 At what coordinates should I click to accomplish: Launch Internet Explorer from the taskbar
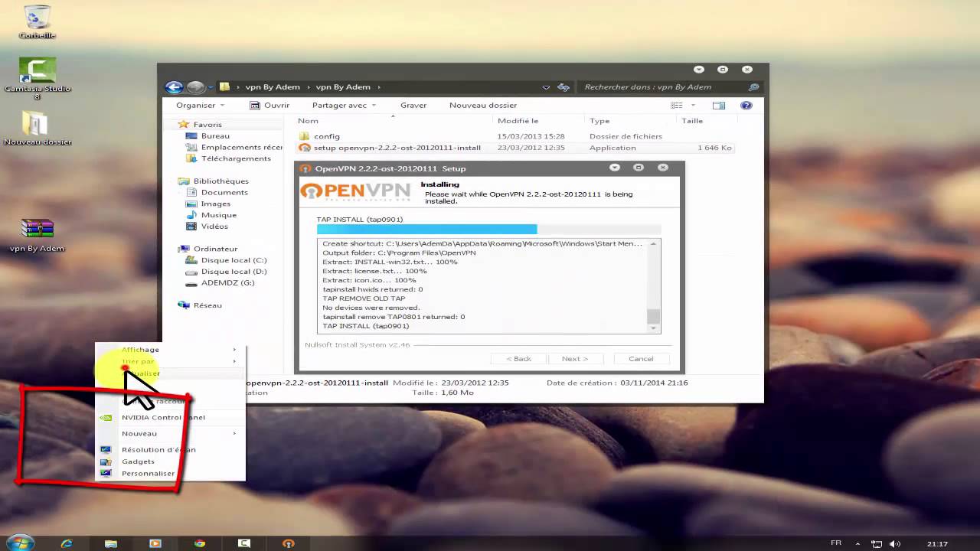click(67, 543)
